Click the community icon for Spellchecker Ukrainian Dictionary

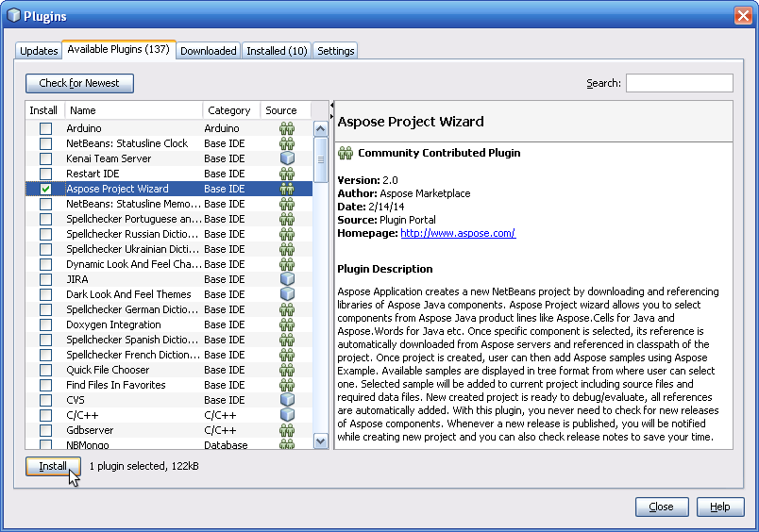(287, 249)
